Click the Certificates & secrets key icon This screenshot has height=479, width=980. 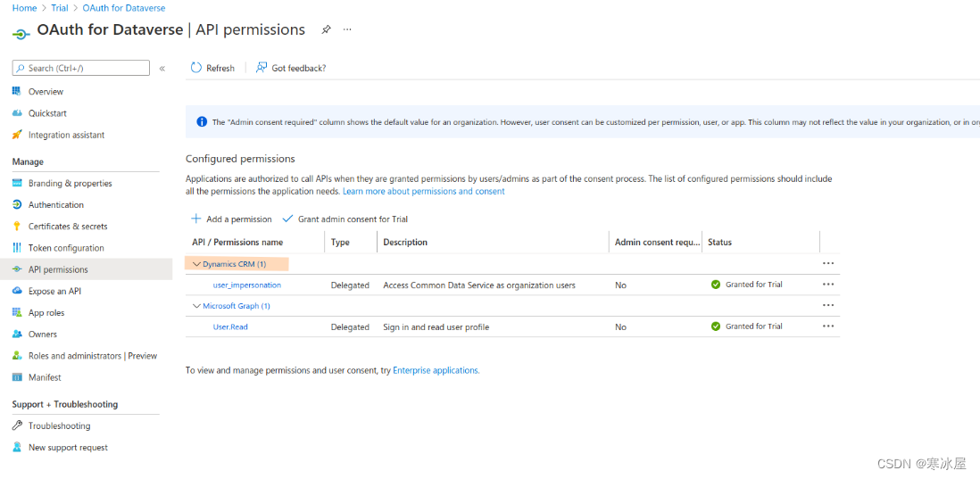(x=17, y=226)
